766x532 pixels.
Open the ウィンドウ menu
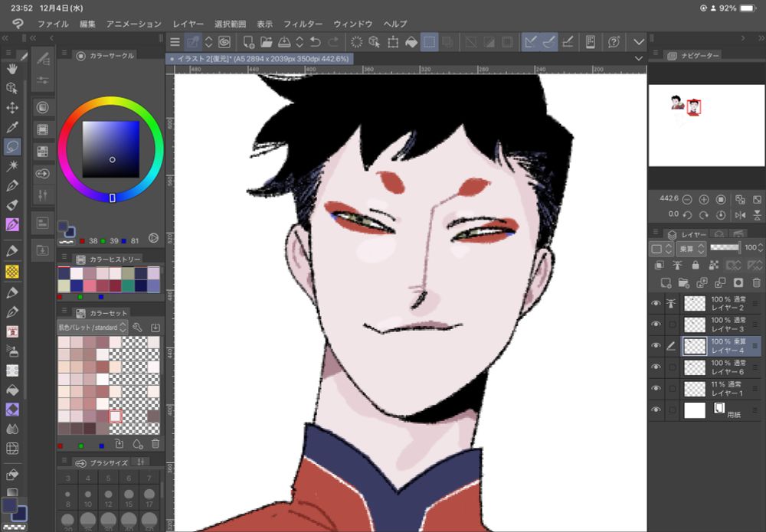[x=353, y=24]
